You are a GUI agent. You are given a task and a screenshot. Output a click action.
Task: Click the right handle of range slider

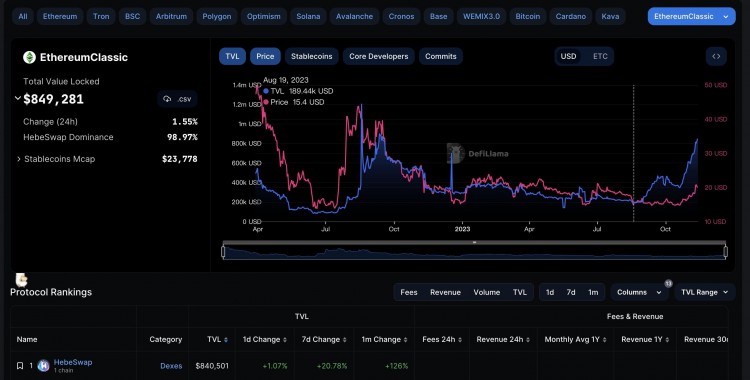coord(726,252)
